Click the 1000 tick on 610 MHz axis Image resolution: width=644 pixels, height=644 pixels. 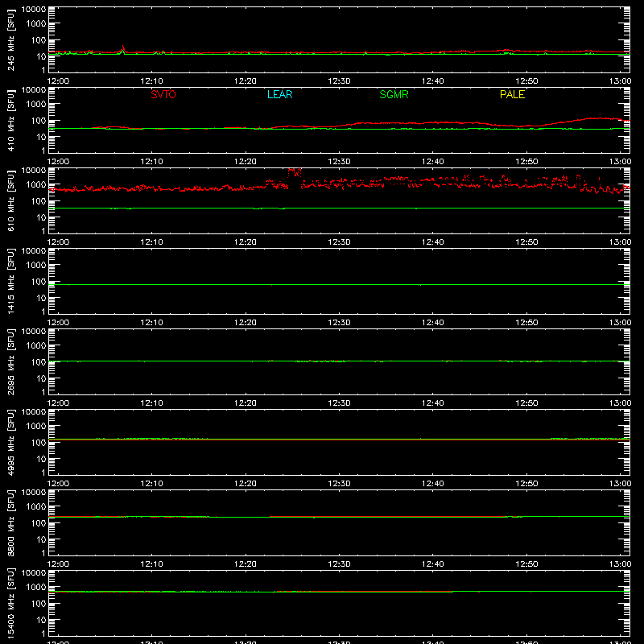[36, 185]
